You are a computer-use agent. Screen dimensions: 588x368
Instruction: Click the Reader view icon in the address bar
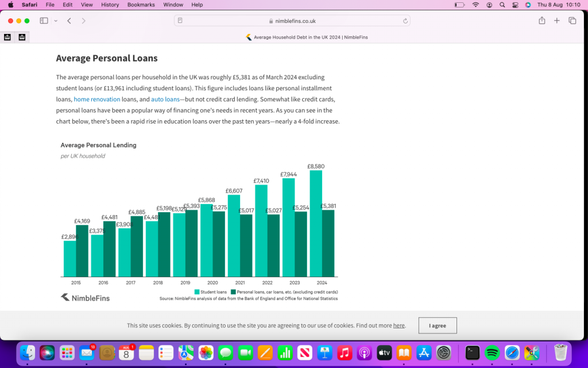(x=180, y=21)
